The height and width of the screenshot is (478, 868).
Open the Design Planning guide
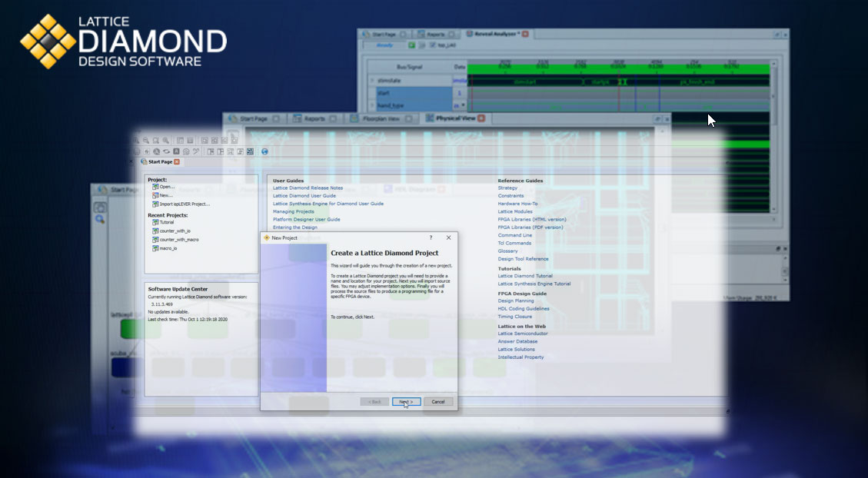[x=516, y=301]
